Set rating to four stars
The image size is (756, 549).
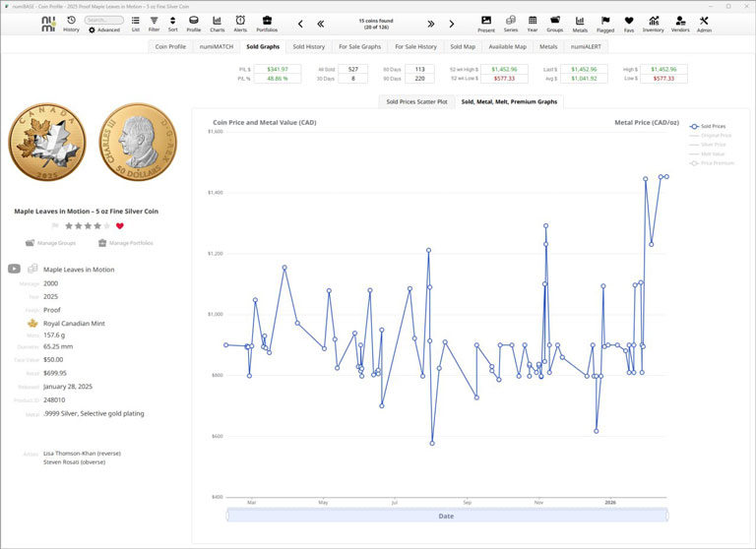click(x=97, y=226)
